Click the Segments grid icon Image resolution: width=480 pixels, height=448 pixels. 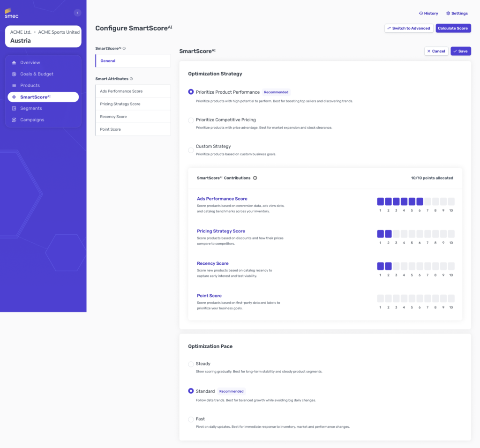click(x=14, y=108)
